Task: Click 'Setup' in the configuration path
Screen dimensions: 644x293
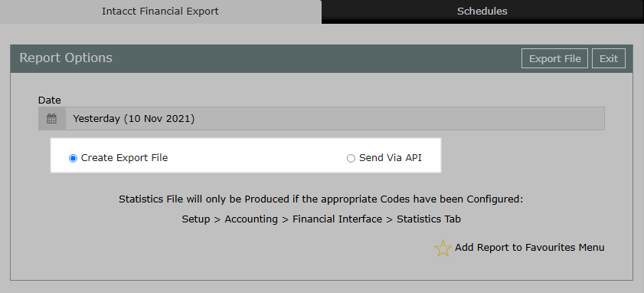Action: [195, 219]
